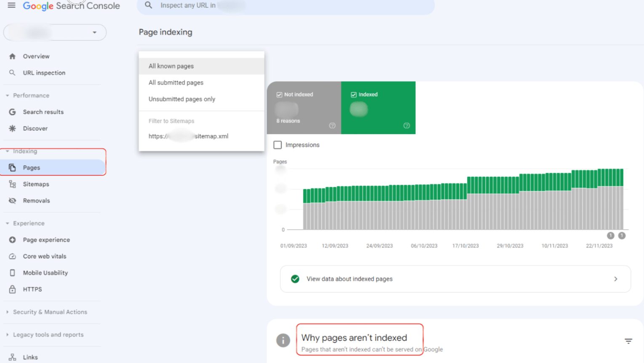Click the Sitemaps tree icon
The height and width of the screenshot is (363, 644).
point(12,184)
